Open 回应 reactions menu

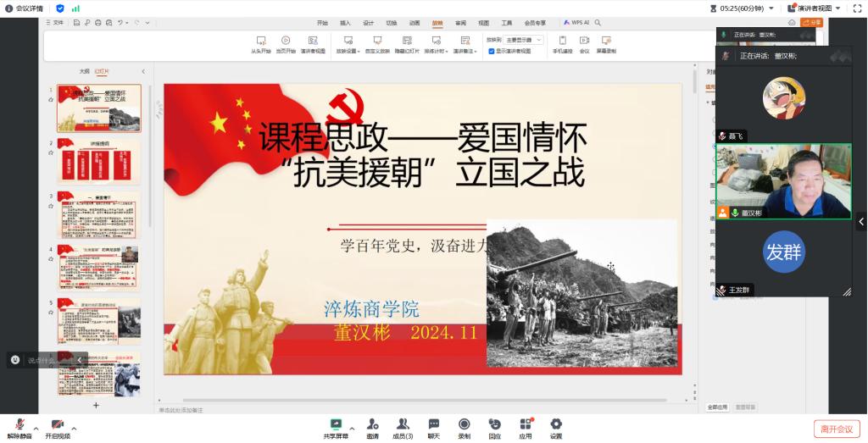click(x=495, y=429)
